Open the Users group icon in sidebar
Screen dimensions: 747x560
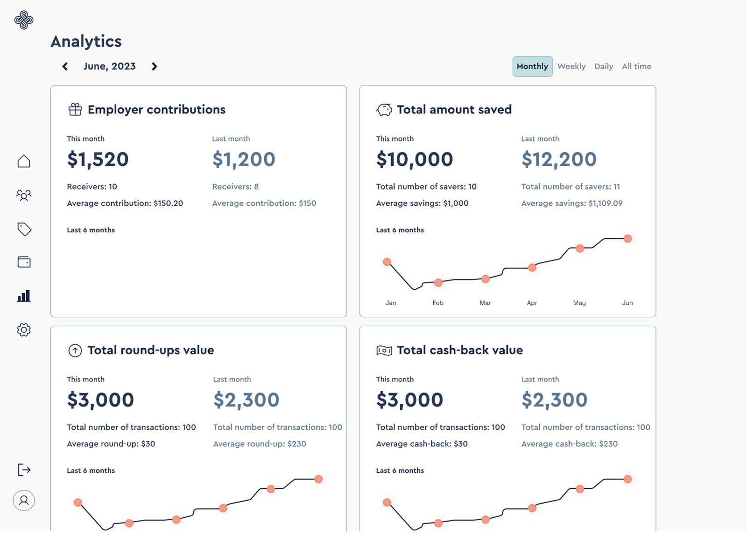pos(24,195)
